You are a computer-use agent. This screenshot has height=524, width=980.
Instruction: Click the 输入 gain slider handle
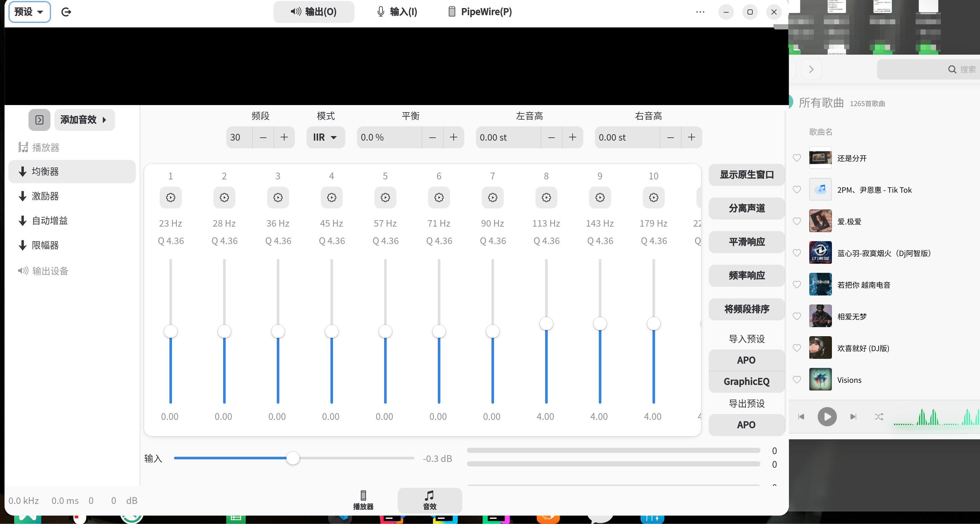(x=293, y=458)
